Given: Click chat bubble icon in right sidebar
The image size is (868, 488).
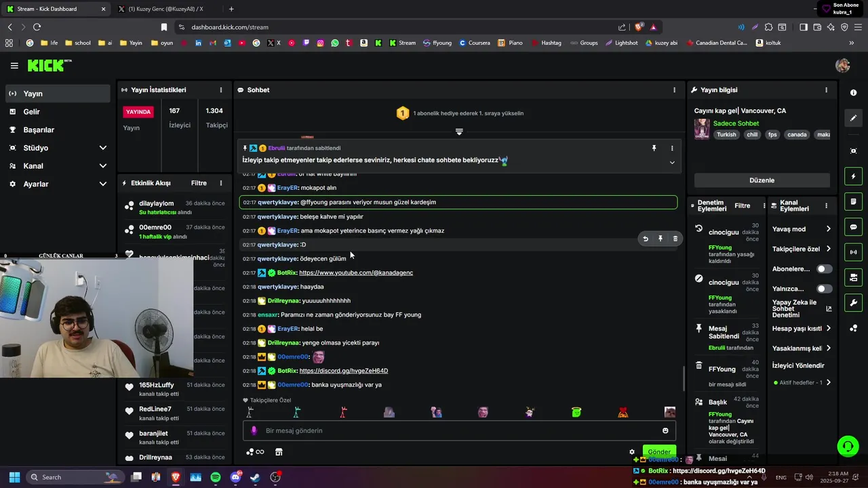Looking at the screenshot, I should pyautogui.click(x=854, y=227).
